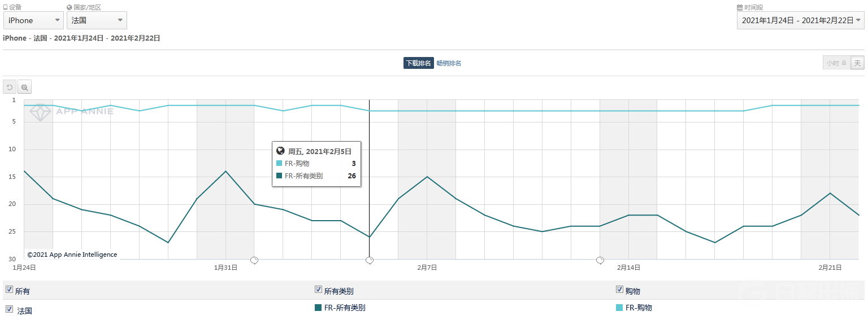Uncheck the 所有类别 checkbox
Screen dimensions: 868x320
(x=318, y=290)
